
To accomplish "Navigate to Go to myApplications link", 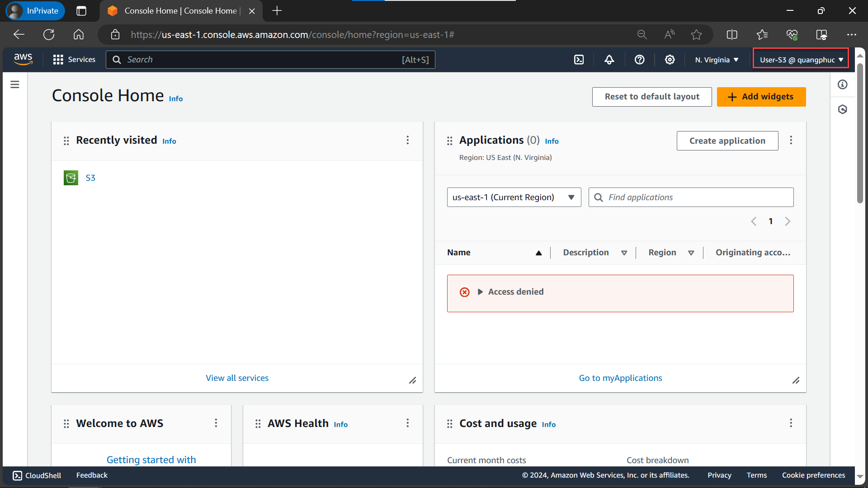I will coord(621,377).
